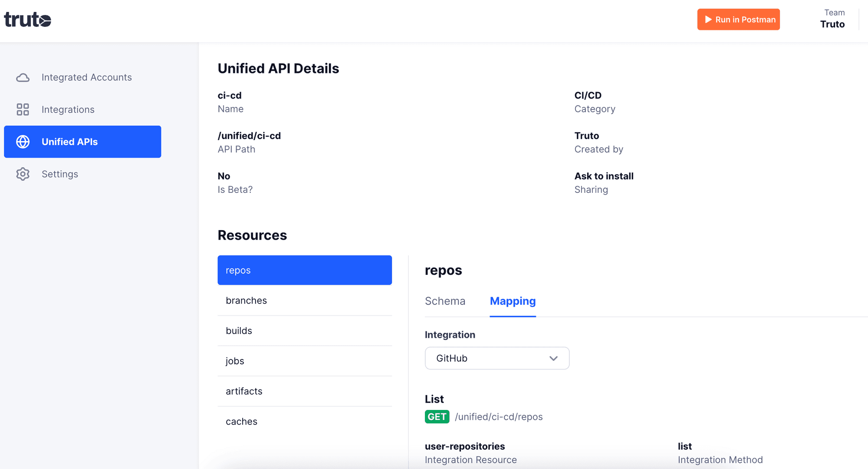Open the Integrations section
868x469 pixels.
pos(68,109)
